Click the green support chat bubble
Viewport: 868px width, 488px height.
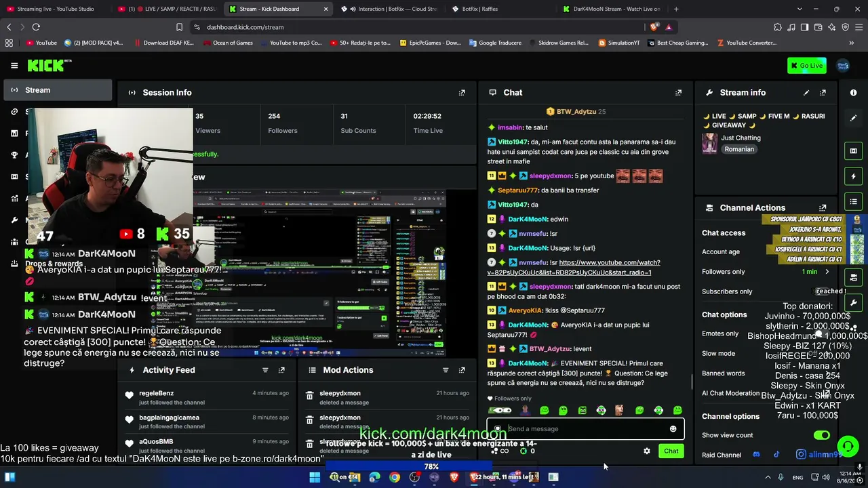coord(848,447)
